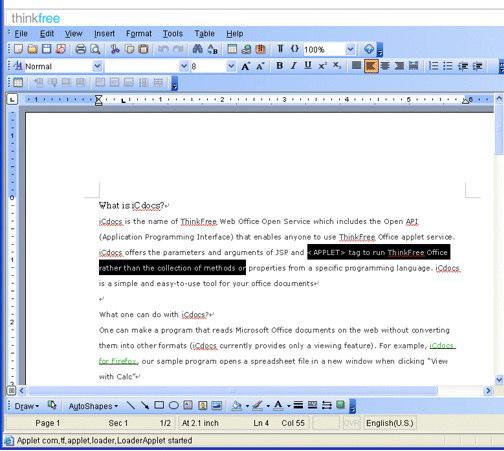Image resolution: width=504 pixels, height=451 pixels.
Task: Expand the Draw menu dropdown
Action: pyautogui.click(x=27, y=406)
